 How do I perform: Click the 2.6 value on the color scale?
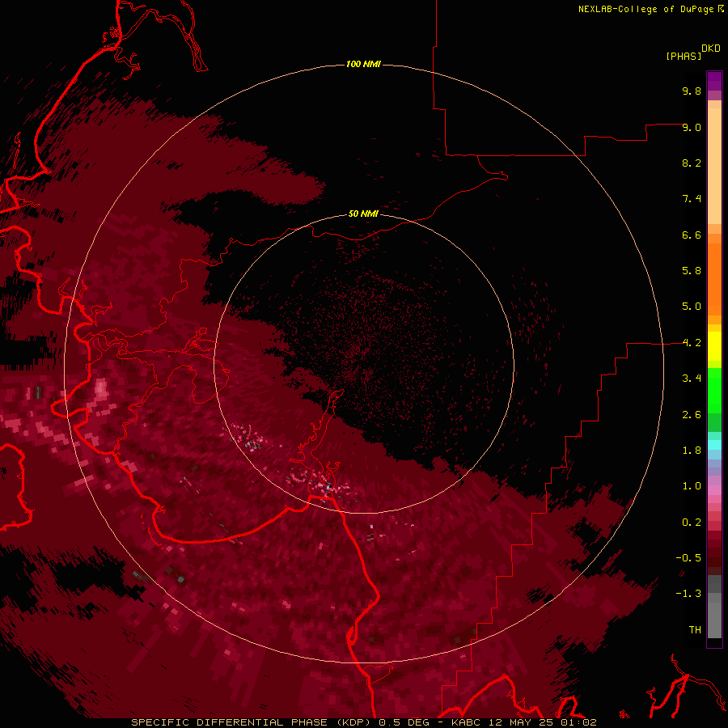[x=692, y=415]
